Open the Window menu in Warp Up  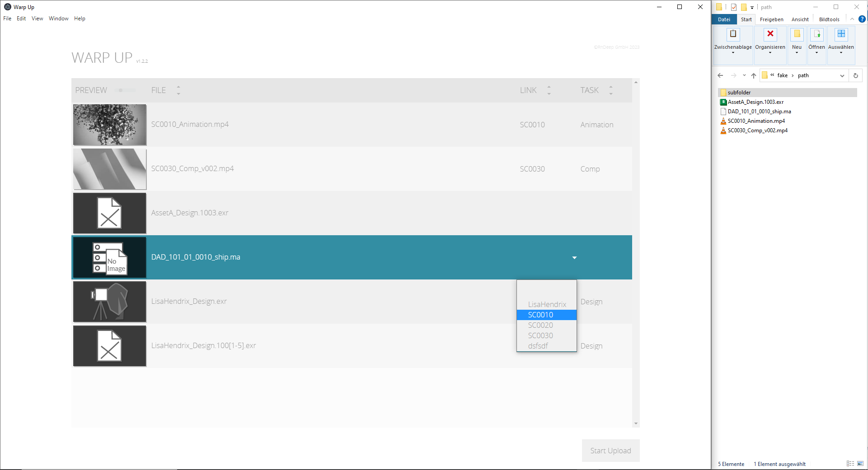pyautogui.click(x=58, y=19)
